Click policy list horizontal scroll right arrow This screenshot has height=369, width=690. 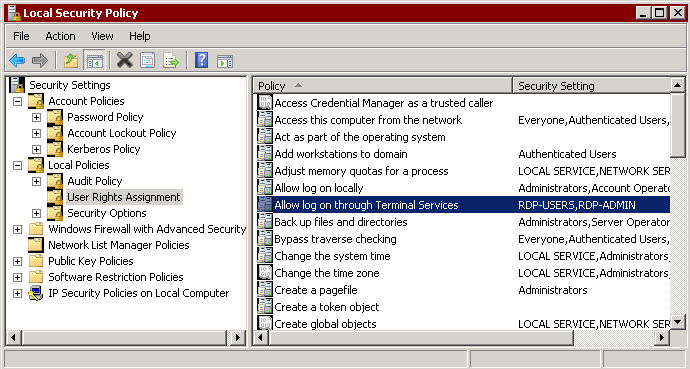(661, 338)
